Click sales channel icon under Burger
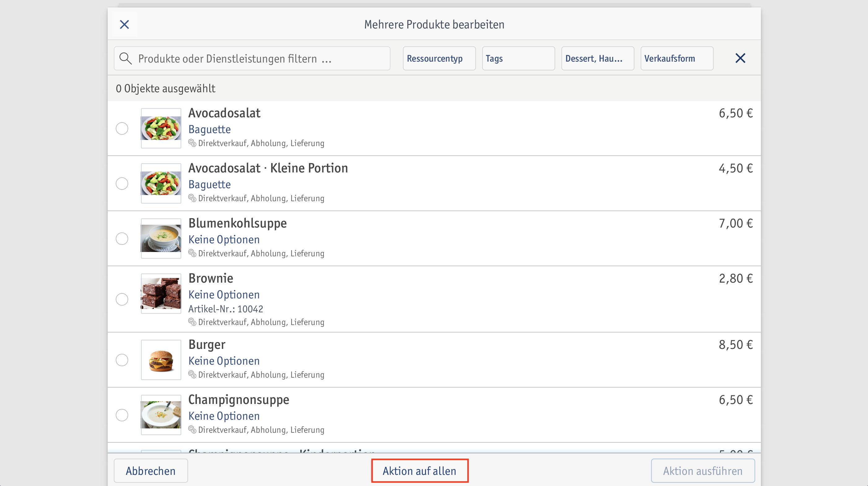Viewport: 868px width, 486px height. click(x=192, y=375)
